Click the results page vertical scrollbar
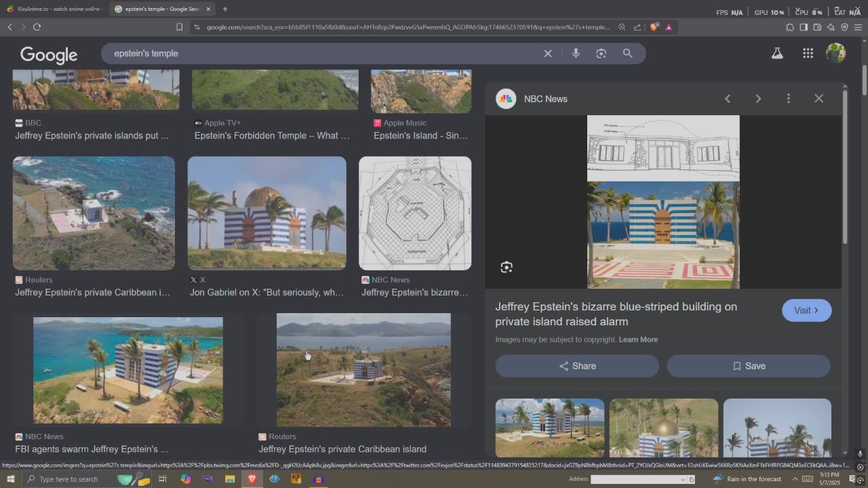Screen dimensions: 868x488 pos(864,79)
